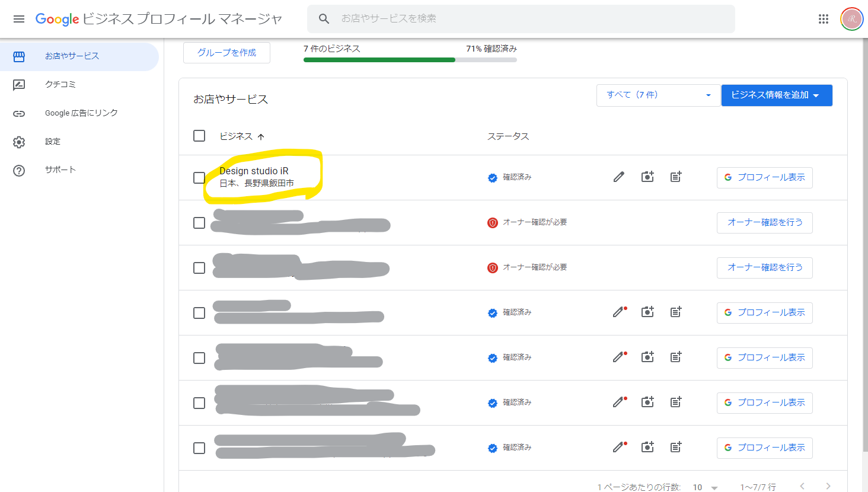Viewport: 868px width, 492px height.
Task: Check the checkbox next to Design studio iR
Action: pyautogui.click(x=199, y=176)
